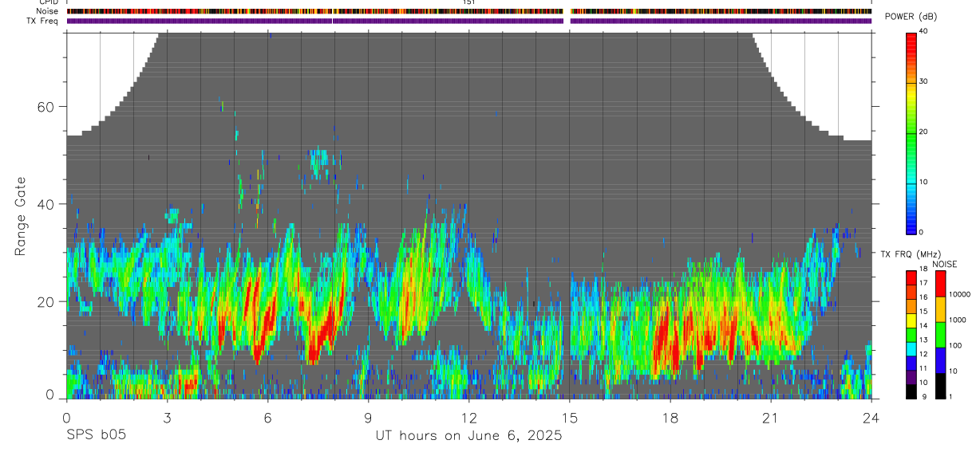
Task: Click the SPS b05 radar beam label
Action: click(95, 436)
